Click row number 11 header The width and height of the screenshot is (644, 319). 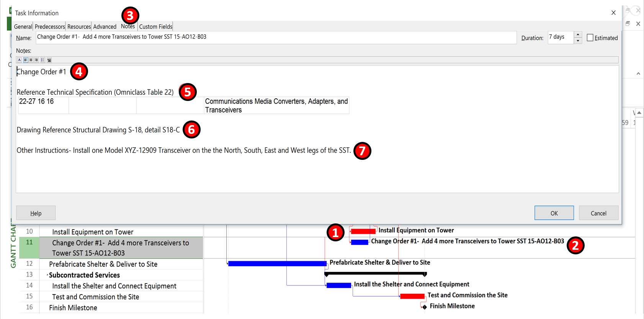[x=29, y=248]
